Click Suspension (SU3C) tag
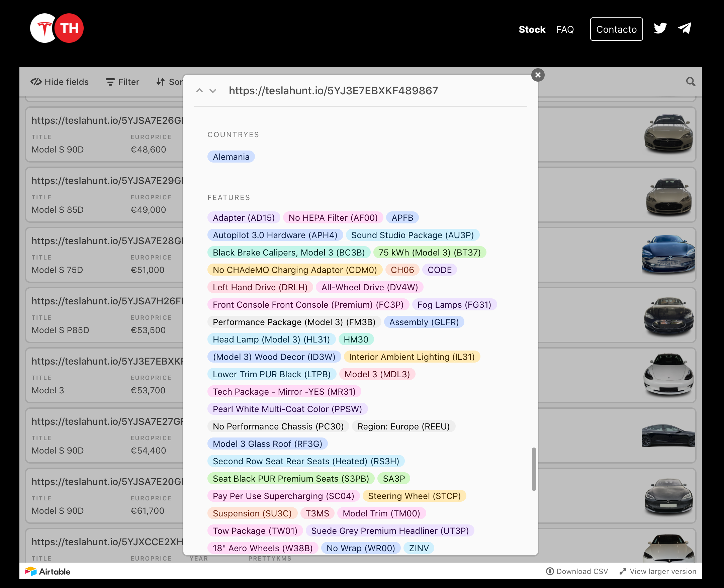Image resolution: width=724 pixels, height=588 pixels. pos(252,513)
